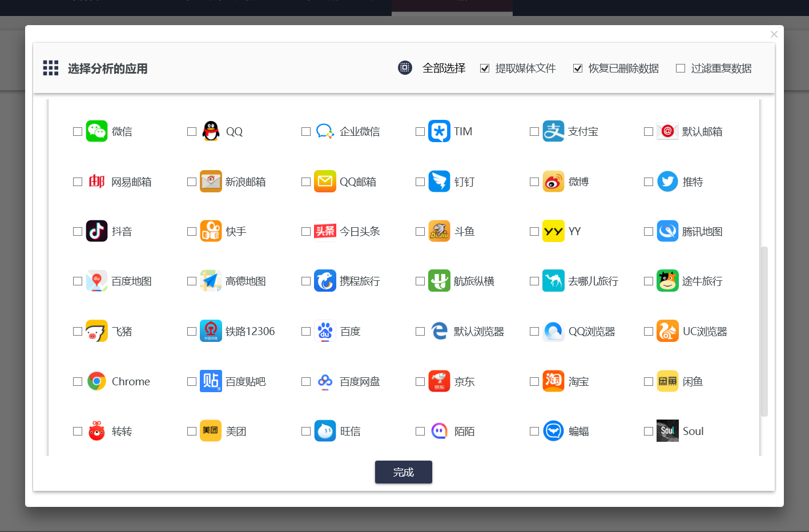Toggle the 提取媒体文件 checkbox
The width and height of the screenshot is (809, 532).
tap(485, 68)
